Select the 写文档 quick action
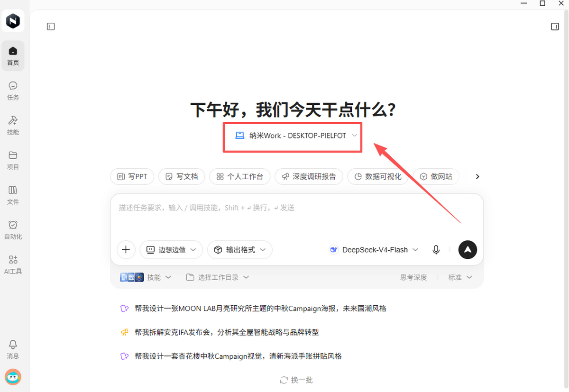The height and width of the screenshot is (392, 569). click(x=182, y=176)
